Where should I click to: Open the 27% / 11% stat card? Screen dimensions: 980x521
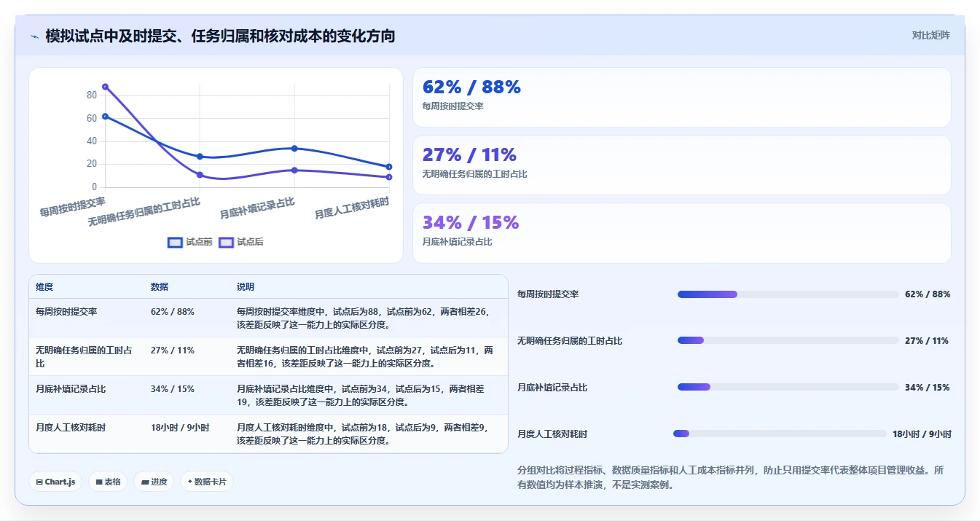681,165
